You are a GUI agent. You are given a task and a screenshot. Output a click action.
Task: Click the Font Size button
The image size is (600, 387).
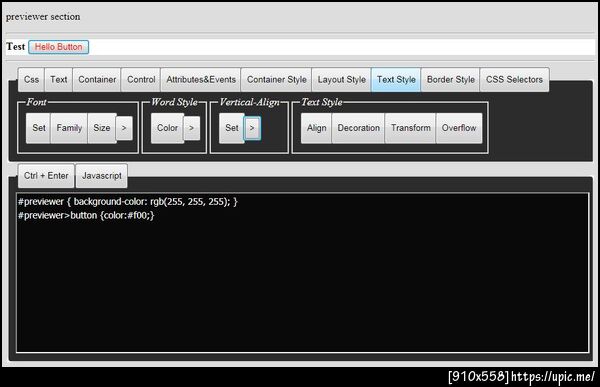(x=102, y=128)
